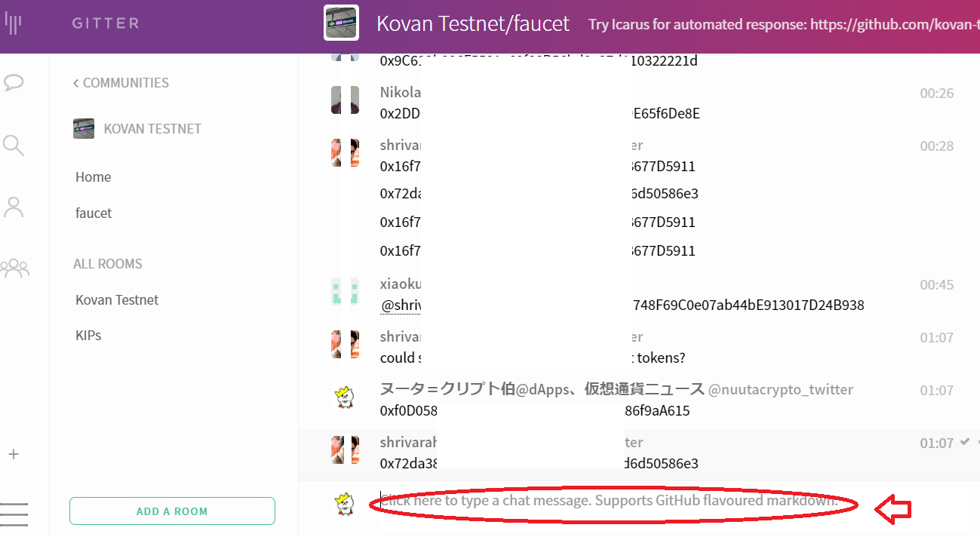Image resolution: width=980 pixels, height=537 pixels.
Task: Show people with the single person icon
Action: pos(14,207)
